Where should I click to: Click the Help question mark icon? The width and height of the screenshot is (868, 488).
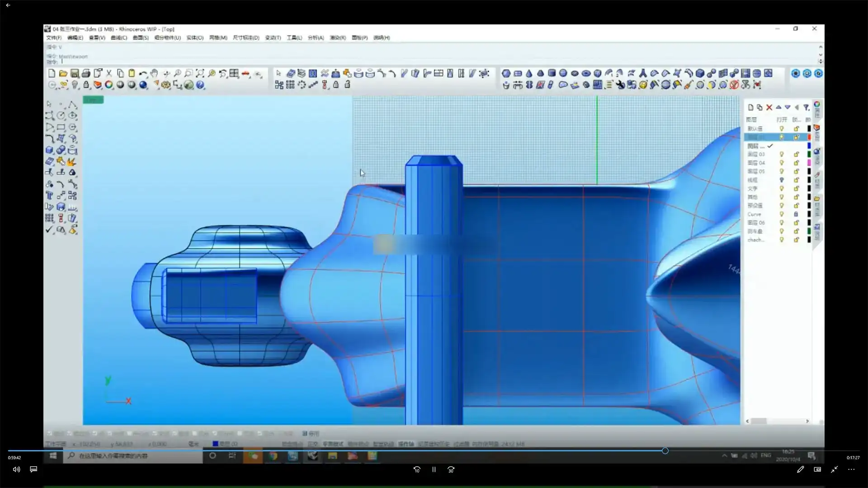pyautogui.click(x=200, y=84)
